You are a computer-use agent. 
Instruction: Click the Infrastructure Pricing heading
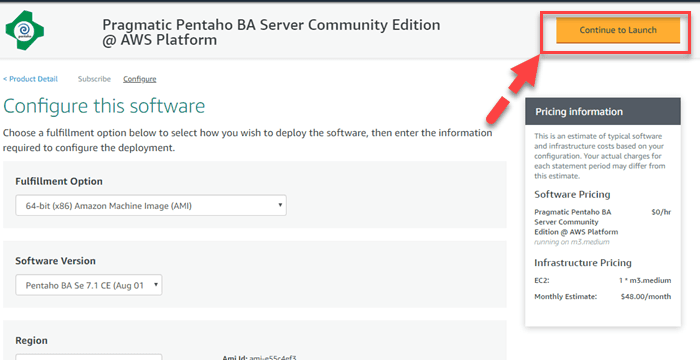[583, 263]
